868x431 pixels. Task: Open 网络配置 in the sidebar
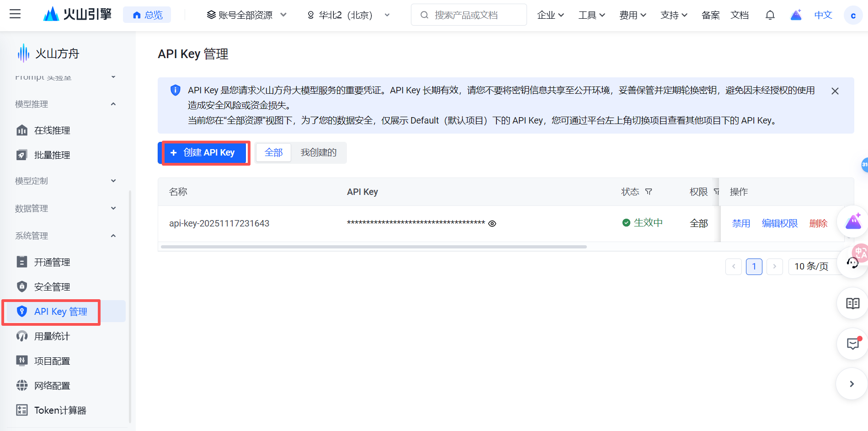point(52,386)
